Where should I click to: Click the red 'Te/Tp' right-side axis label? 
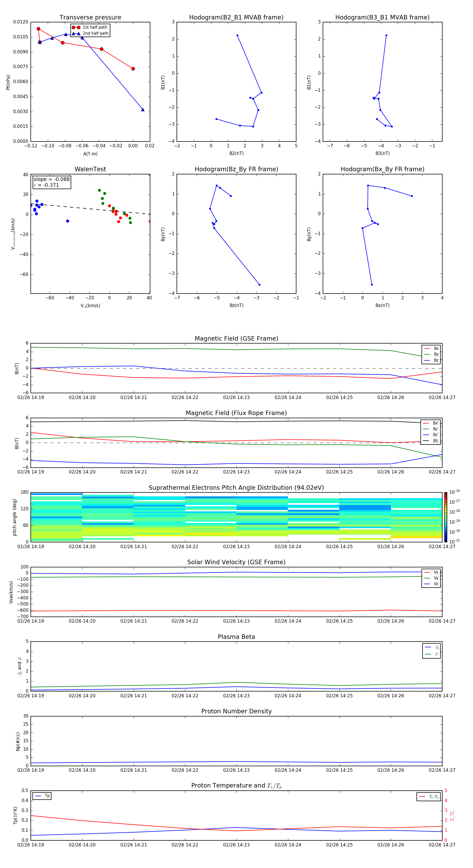coord(452,815)
